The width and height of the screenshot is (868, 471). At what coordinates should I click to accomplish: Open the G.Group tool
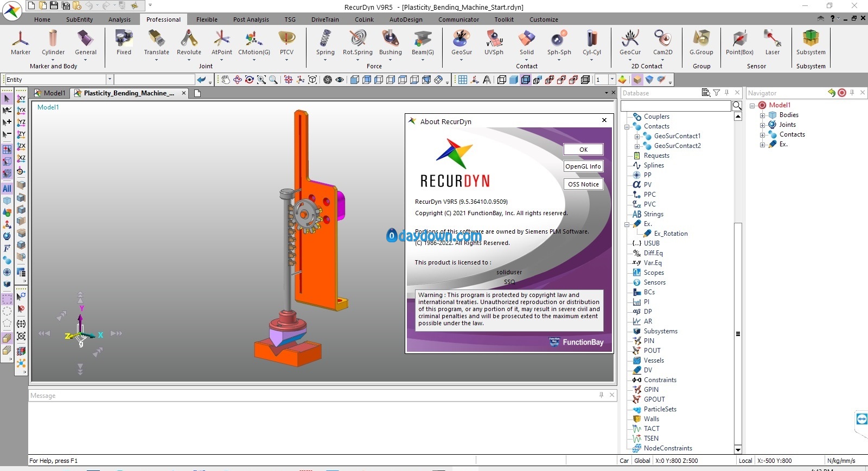click(x=701, y=42)
